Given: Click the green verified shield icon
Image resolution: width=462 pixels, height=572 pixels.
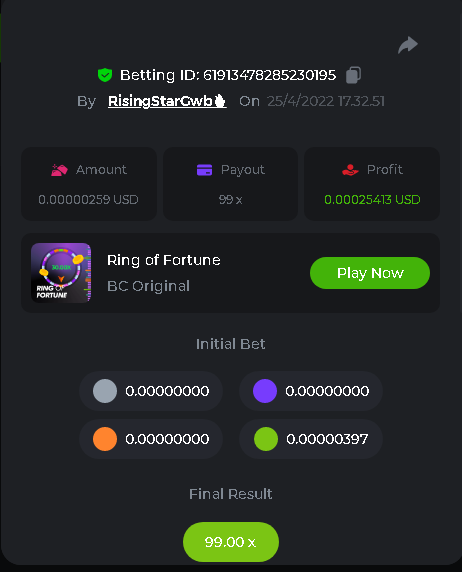Looking at the screenshot, I should point(105,75).
